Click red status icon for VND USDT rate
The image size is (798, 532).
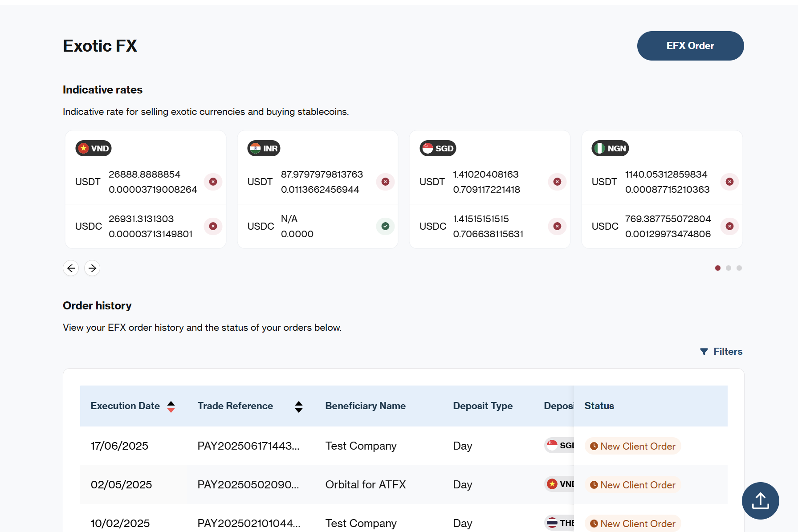213,182
